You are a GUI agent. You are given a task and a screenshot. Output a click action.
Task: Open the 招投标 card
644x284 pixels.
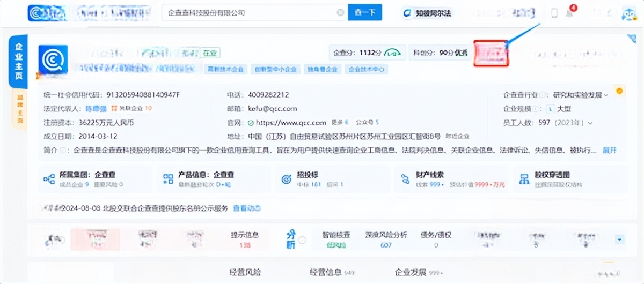coord(333,180)
